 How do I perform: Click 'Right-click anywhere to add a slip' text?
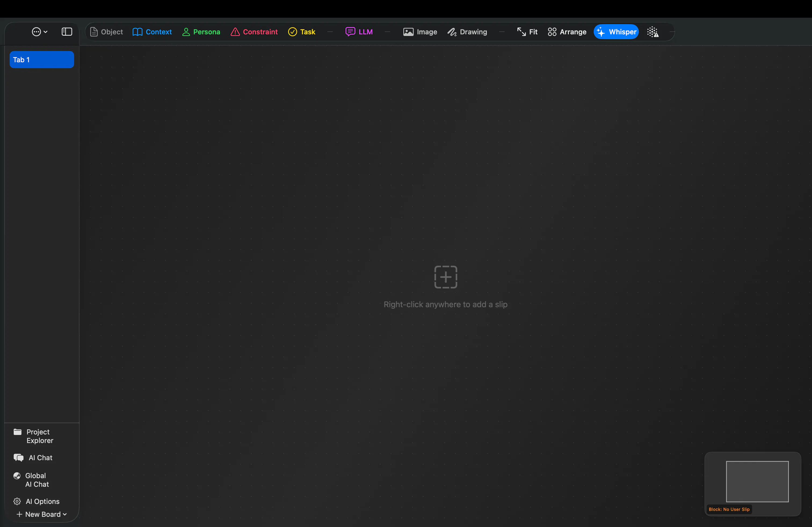pyautogui.click(x=445, y=304)
